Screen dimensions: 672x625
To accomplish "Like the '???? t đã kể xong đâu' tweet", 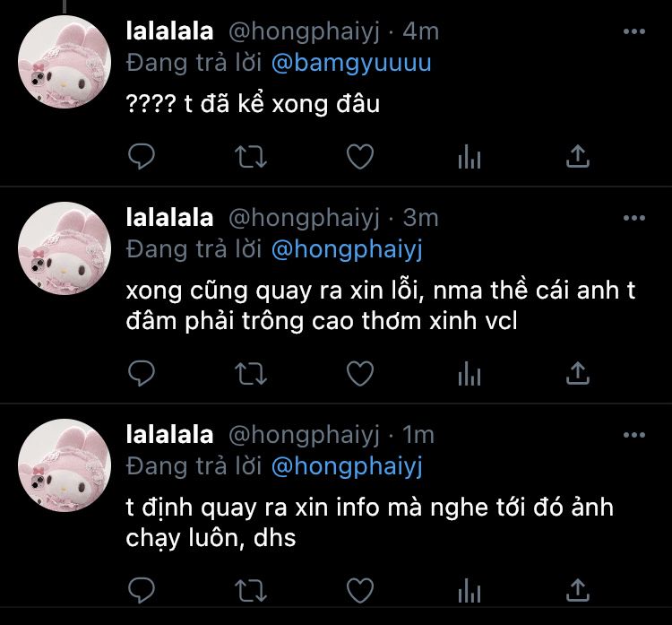I will click(x=360, y=157).
